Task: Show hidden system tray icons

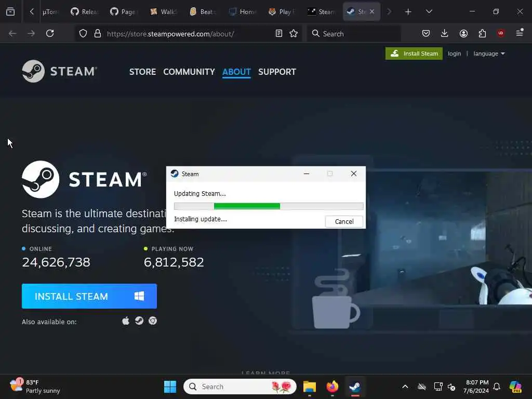Action: 405,387
